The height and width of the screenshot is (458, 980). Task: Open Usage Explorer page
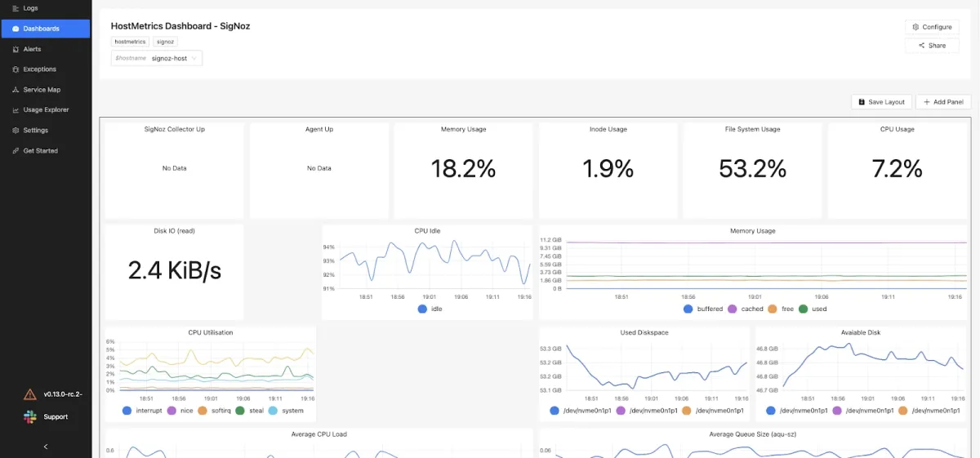(x=45, y=109)
